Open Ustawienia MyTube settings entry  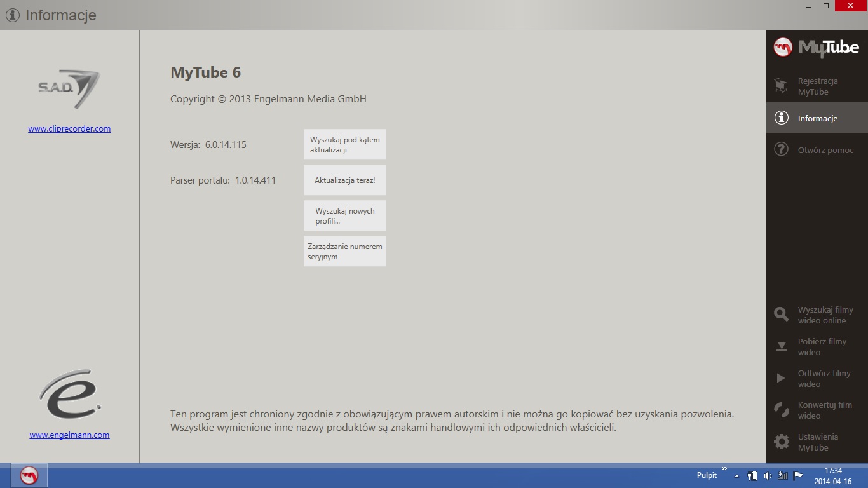coord(817,442)
